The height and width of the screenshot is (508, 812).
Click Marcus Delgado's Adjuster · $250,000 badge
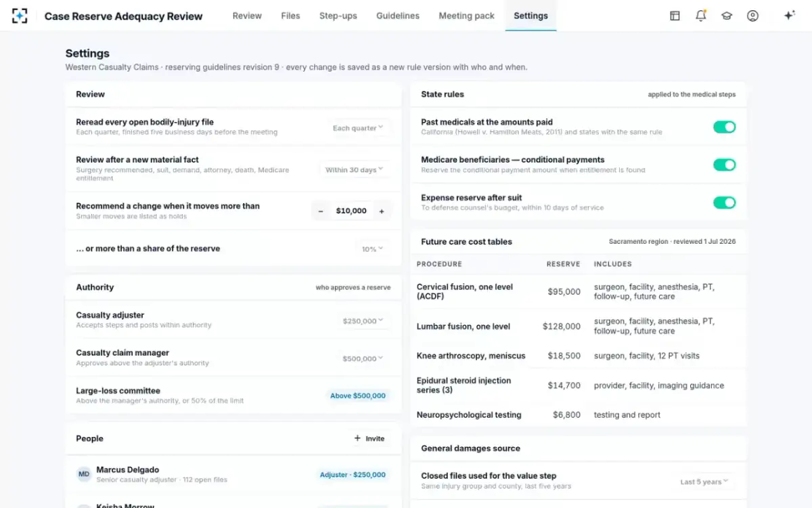pos(353,475)
